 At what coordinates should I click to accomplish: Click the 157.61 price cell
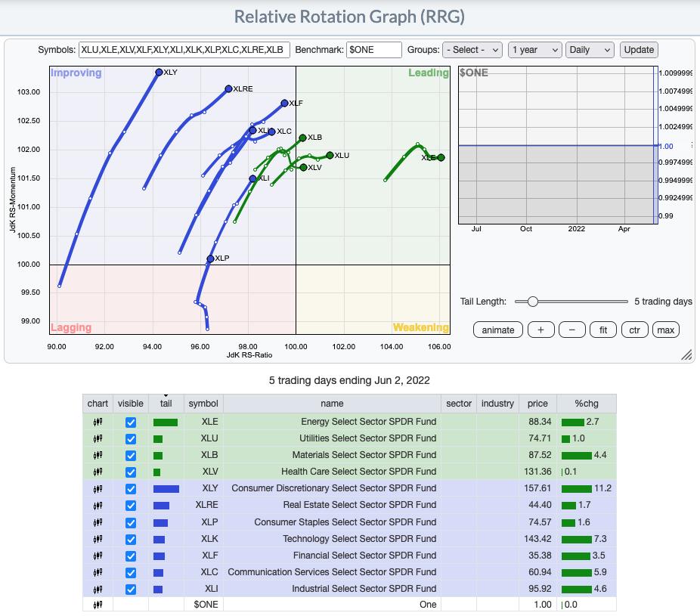[x=537, y=488]
